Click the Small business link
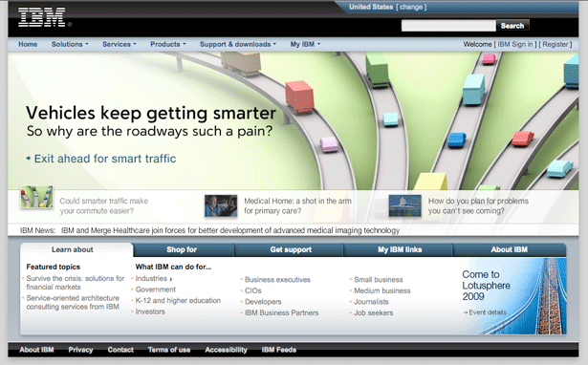588x365 pixels. (379, 280)
